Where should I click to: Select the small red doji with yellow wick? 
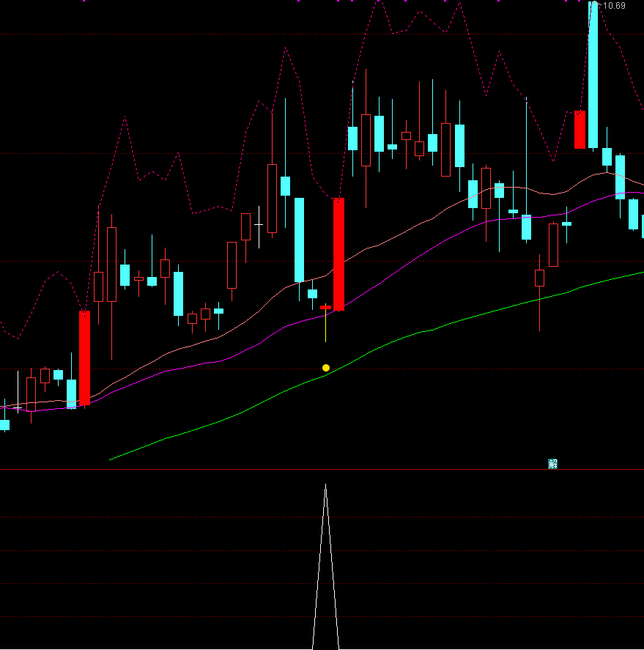coord(325,307)
